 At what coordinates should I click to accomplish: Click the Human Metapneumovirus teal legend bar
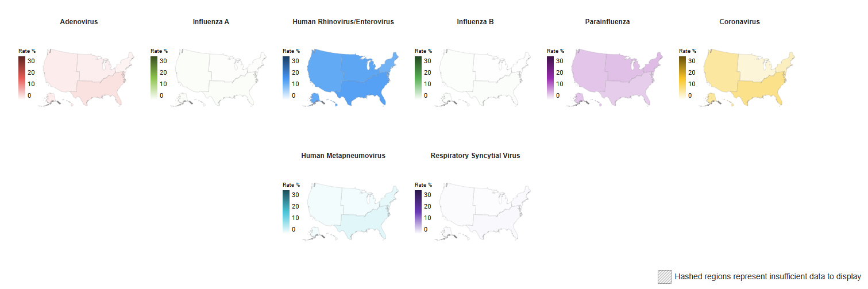286,212
